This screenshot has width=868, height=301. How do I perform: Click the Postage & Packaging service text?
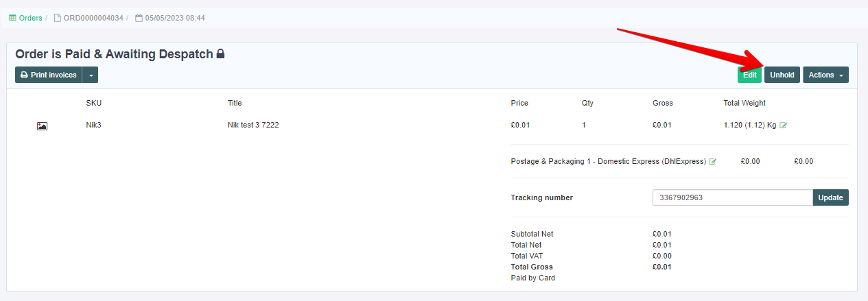(609, 162)
